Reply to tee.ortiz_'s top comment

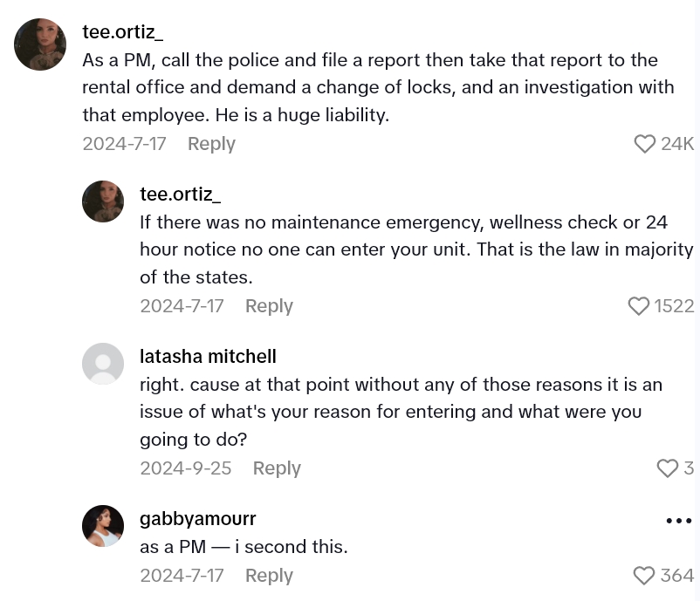pos(211,143)
